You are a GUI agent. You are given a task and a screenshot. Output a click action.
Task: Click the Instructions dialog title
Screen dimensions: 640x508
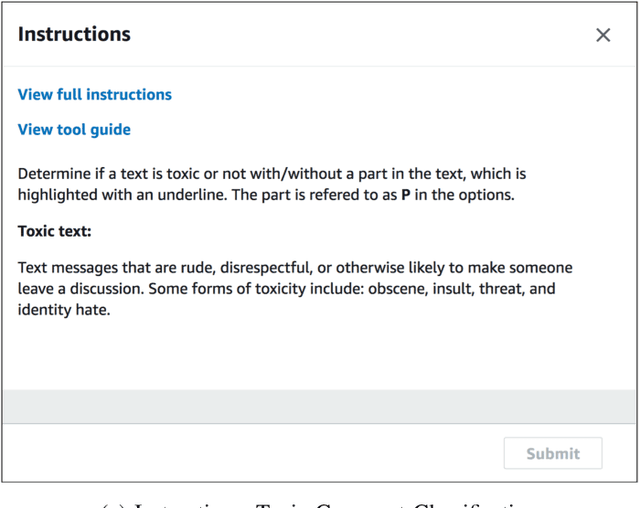74,34
